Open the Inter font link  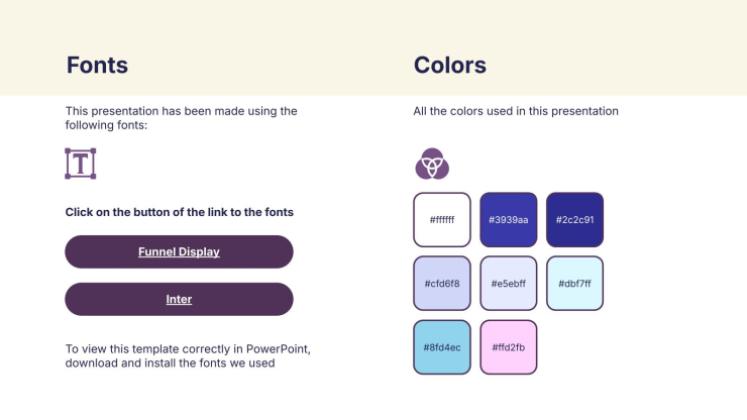point(179,299)
